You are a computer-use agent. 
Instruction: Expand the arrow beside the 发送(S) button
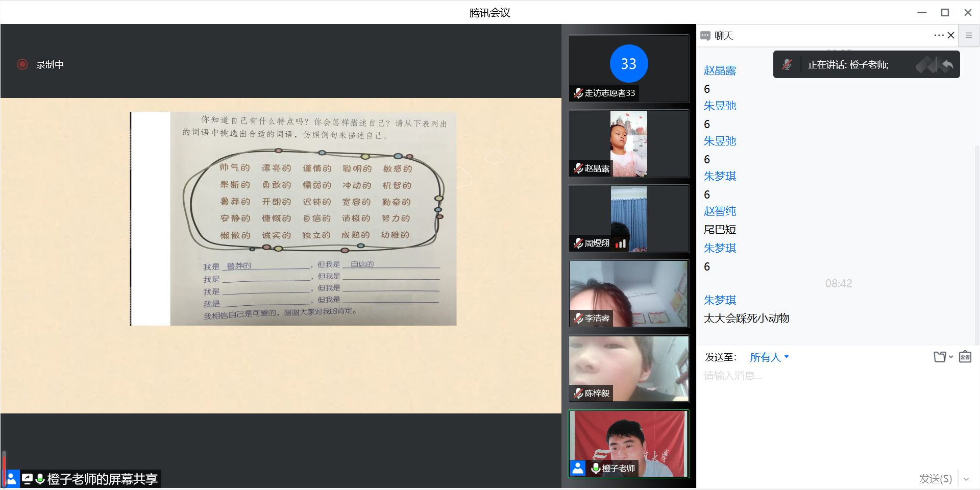(x=966, y=479)
